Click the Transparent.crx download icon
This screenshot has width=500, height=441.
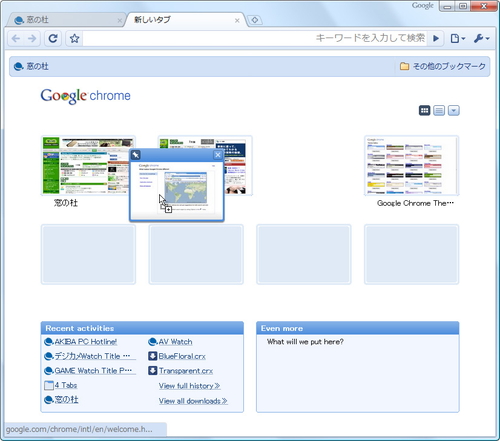(152, 371)
